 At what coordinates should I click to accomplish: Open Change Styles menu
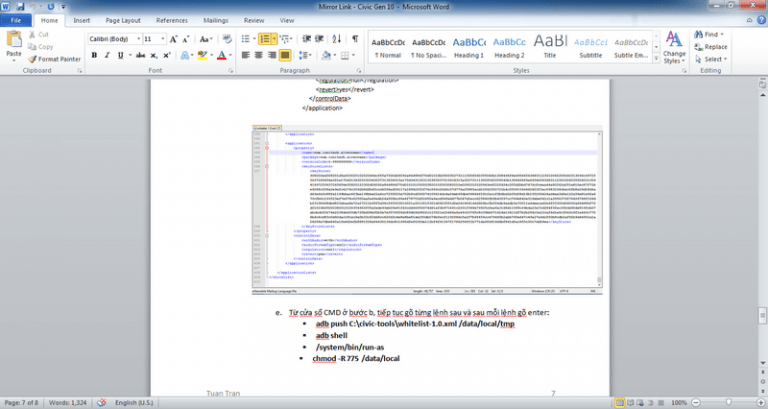tap(673, 48)
